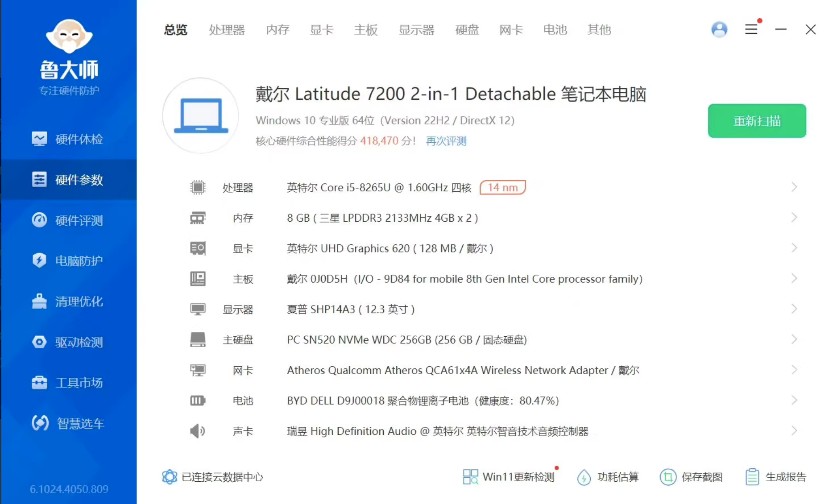The width and height of the screenshot is (829, 504).
Task: Expand the 主硬盘 row chevron
Action: 794,339
